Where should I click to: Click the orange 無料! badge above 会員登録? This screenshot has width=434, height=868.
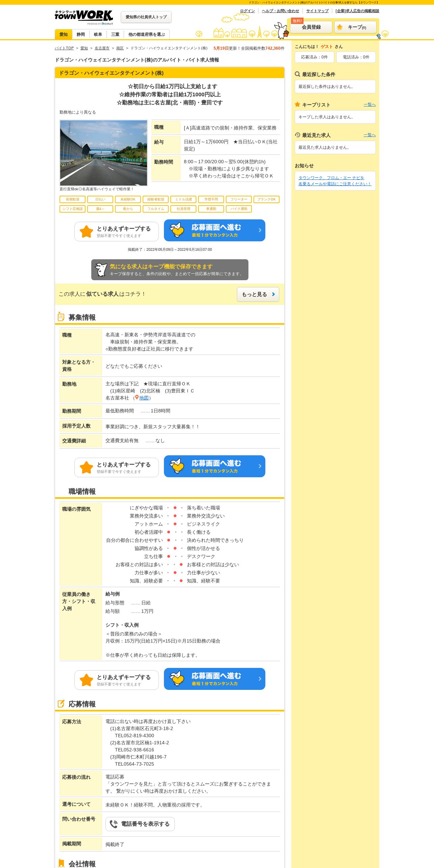coord(297,21)
